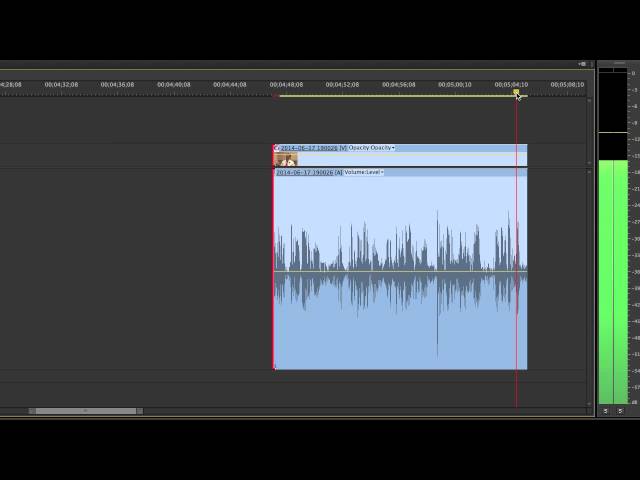
Task: Click ruler at 00;04;56;08
Action: coord(398,85)
